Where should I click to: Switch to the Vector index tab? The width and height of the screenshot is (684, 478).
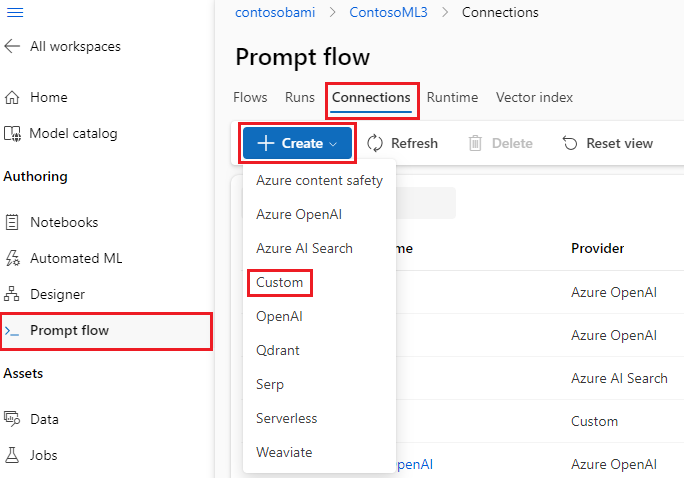click(534, 97)
